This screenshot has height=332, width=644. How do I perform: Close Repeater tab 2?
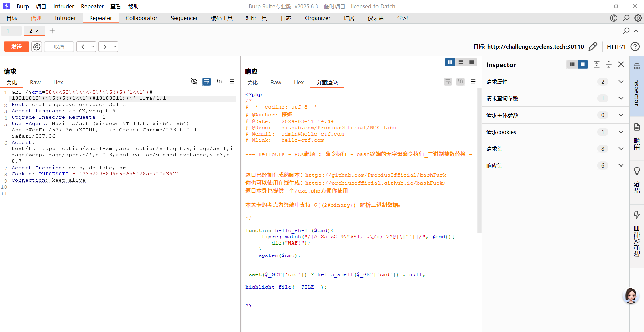coord(37,31)
